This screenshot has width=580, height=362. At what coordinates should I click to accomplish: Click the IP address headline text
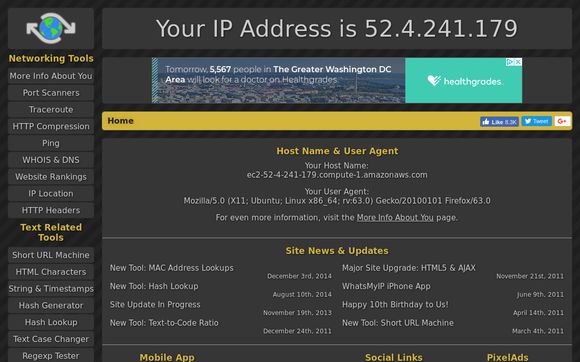point(337,28)
